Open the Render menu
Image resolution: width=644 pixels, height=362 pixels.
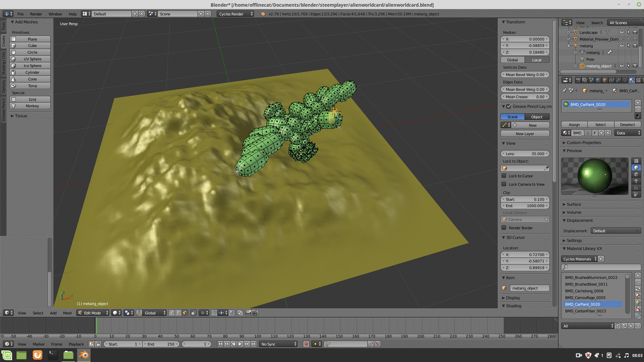[x=36, y=14]
